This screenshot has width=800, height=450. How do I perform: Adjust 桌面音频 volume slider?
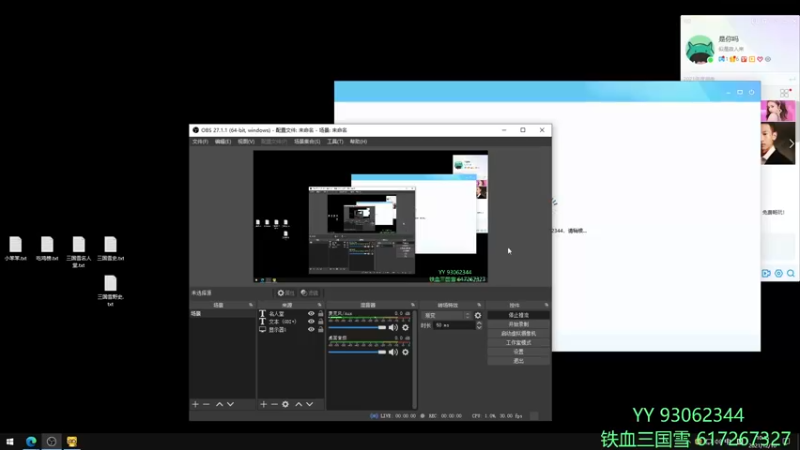pyautogui.click(x=357, y=352)
